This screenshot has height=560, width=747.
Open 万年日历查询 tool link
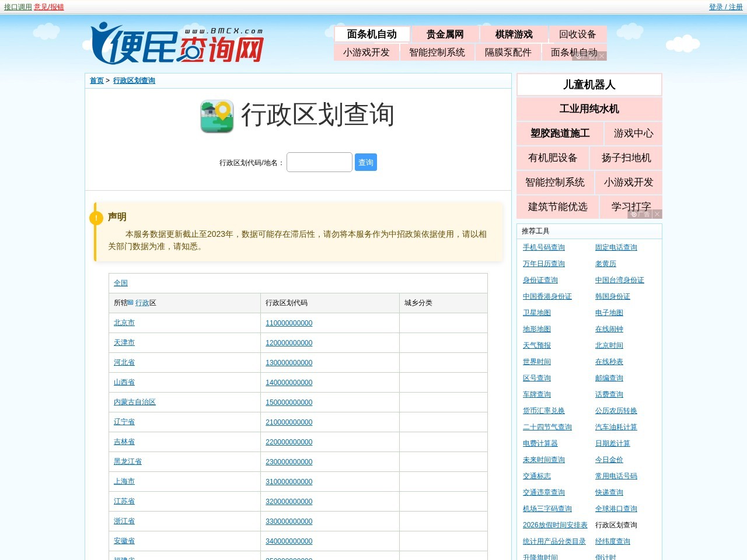pos(544,264)
